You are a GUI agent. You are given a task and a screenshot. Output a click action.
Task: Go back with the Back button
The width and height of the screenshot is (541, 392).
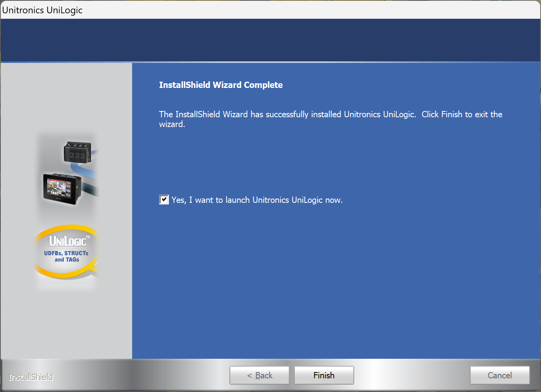pos(259,375)
